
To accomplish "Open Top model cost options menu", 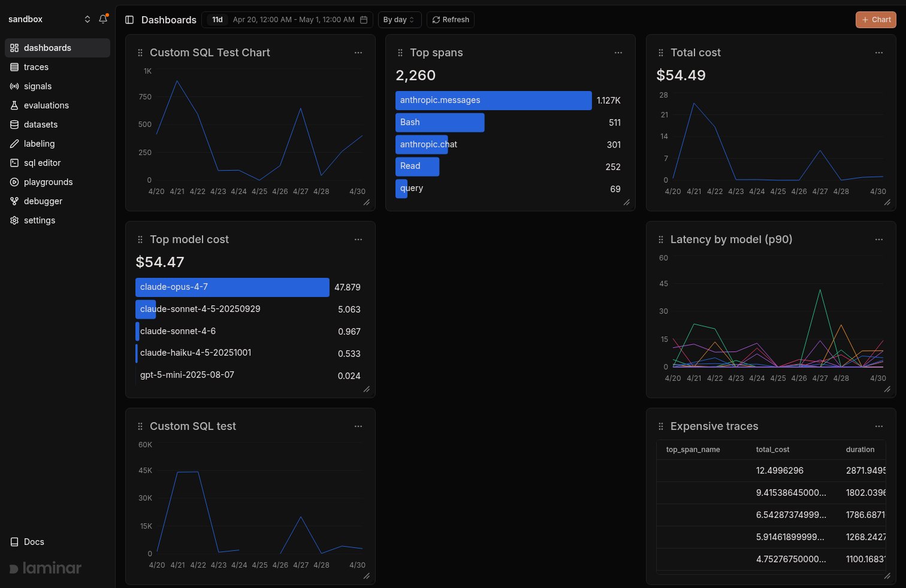I will [x=358, y=240].
